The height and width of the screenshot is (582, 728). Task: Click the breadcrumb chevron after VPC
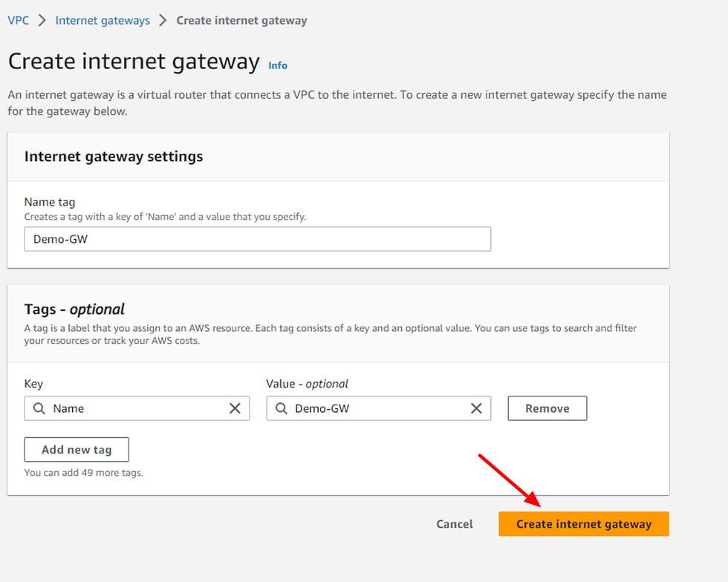(42, 21)
